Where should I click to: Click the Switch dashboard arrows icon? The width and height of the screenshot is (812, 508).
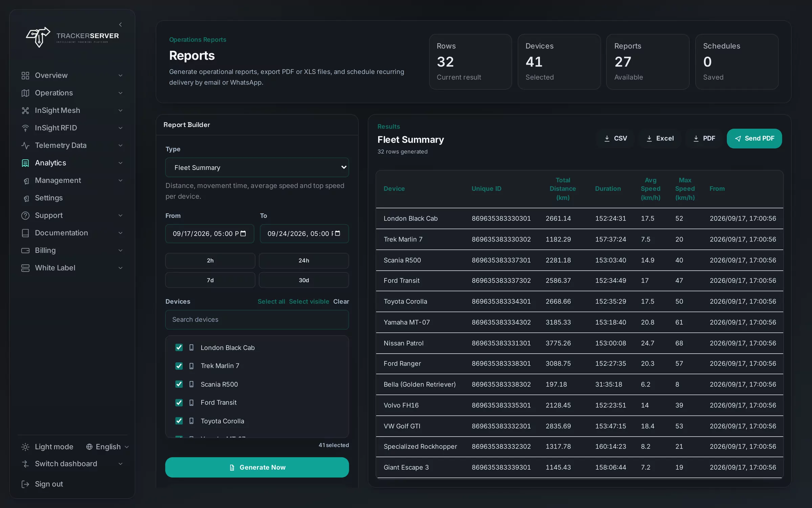tap(25, 464)
